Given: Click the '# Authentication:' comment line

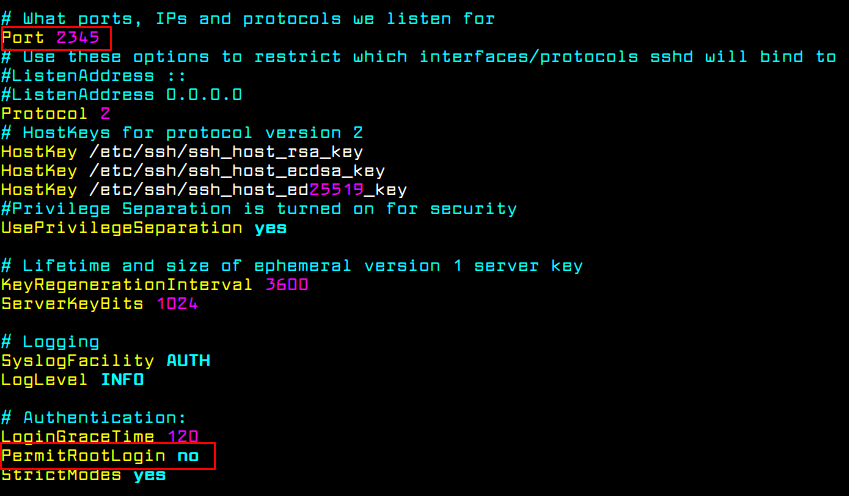Looking at the screenshot, I should (x=93, y=418).
